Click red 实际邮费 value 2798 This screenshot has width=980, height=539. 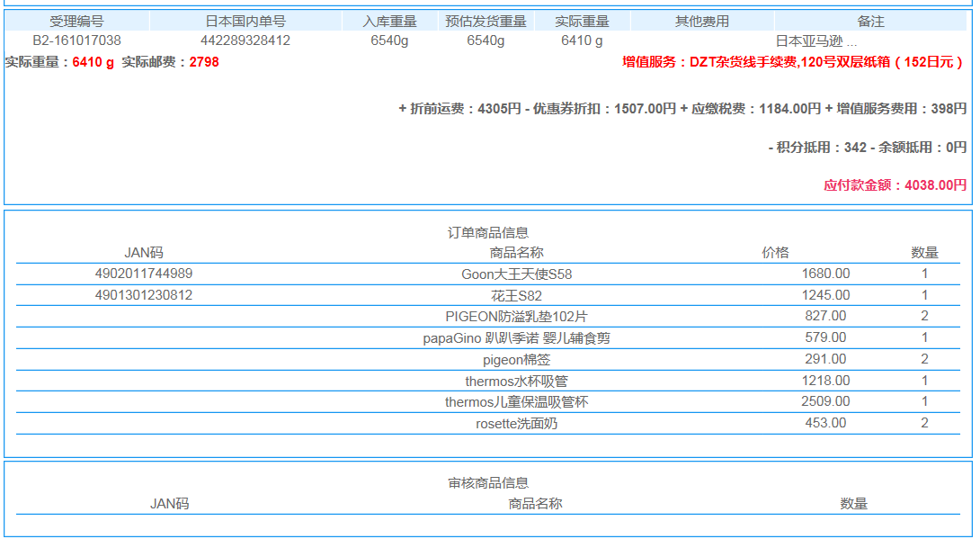[204, 62]
